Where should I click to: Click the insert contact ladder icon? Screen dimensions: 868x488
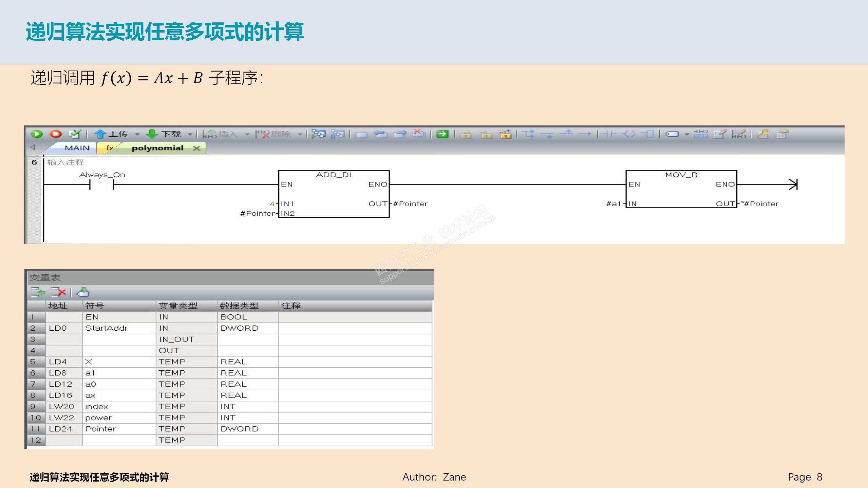coord(609,134)
